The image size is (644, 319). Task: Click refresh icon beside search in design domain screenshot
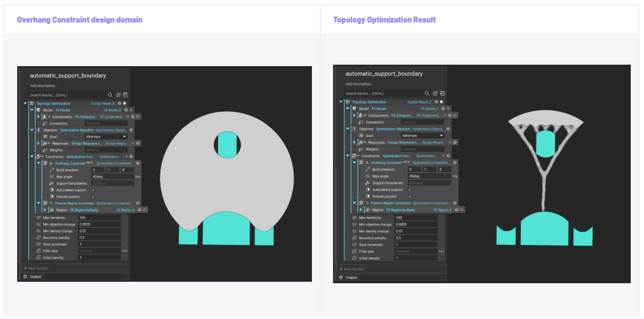click(118, 95)
